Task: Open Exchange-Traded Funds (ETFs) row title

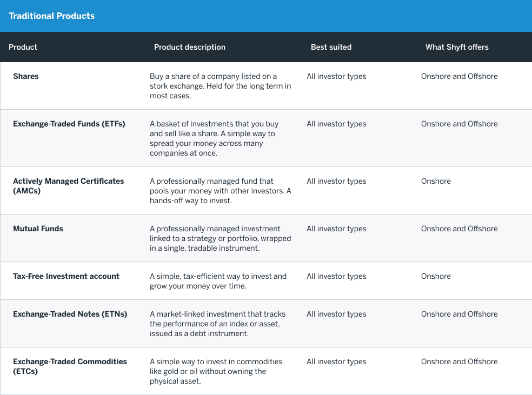Action: (x=69, y=124)
